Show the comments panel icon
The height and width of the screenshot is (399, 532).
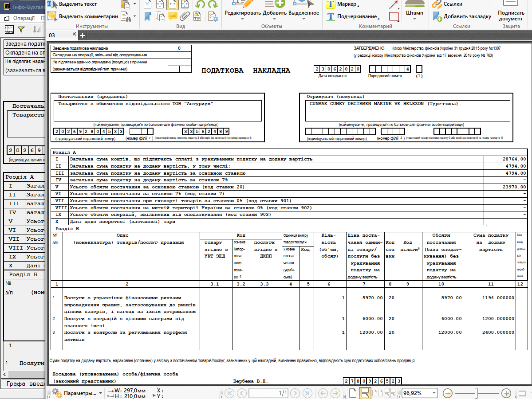[172, 16]
